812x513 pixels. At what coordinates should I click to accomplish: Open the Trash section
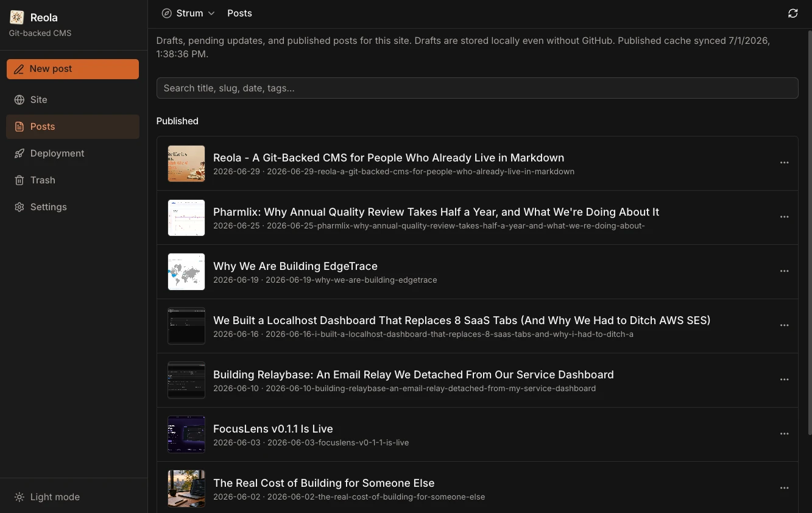point(72,180)
